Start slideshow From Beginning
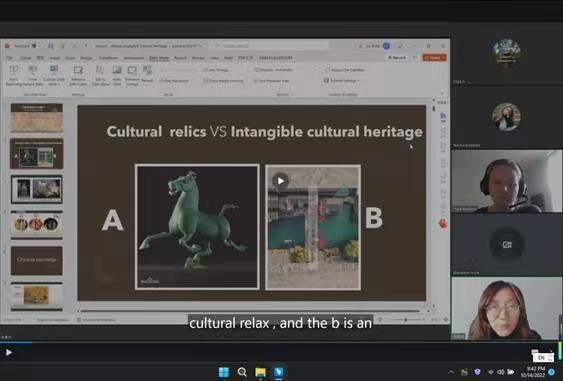 (14, 74)
